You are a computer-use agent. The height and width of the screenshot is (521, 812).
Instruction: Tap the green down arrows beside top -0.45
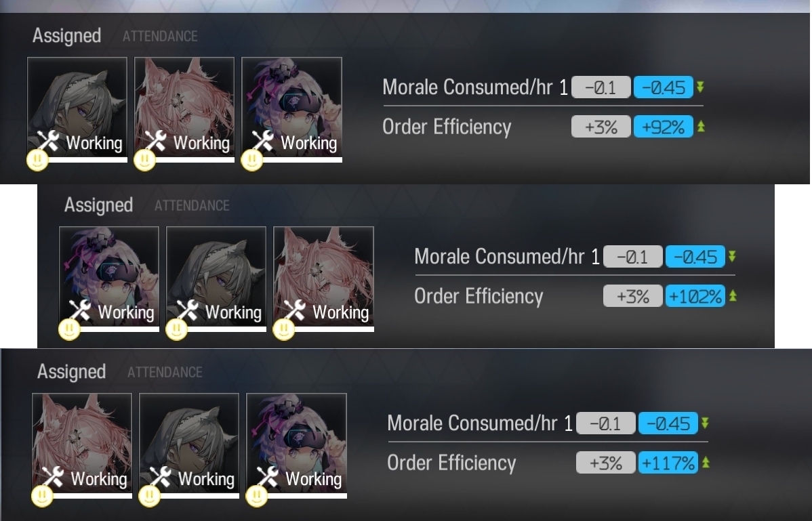[700, 87]
